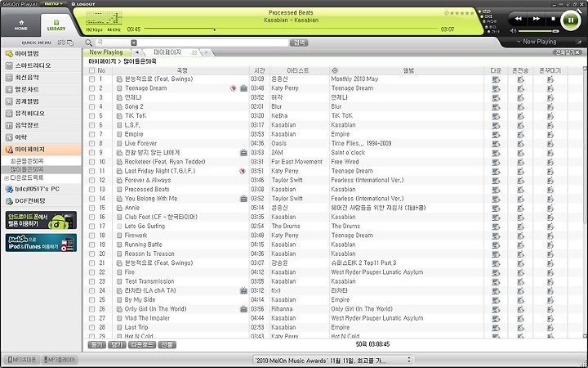This screenshot has height=368, width=588.
Task: Click phone transfer icon for Live Forever row
Action: [520, 143]
